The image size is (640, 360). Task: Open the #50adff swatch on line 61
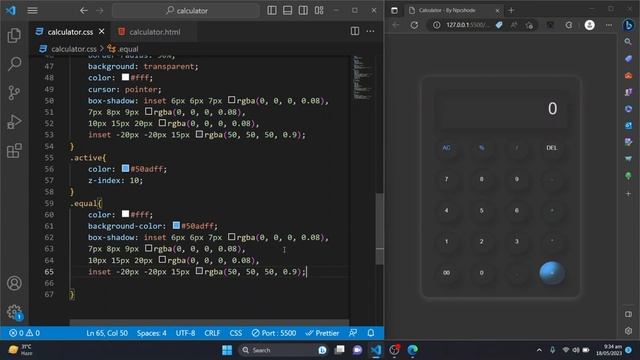176,225
